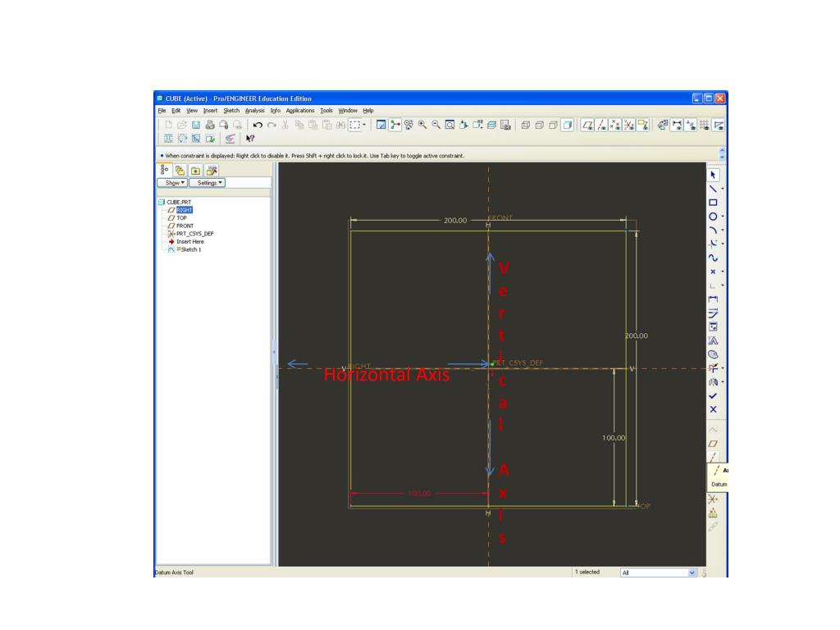Select the Line sketch tool
Image resolution: width=840 pixels, height=630 pixels.
(x=713, y=189)
